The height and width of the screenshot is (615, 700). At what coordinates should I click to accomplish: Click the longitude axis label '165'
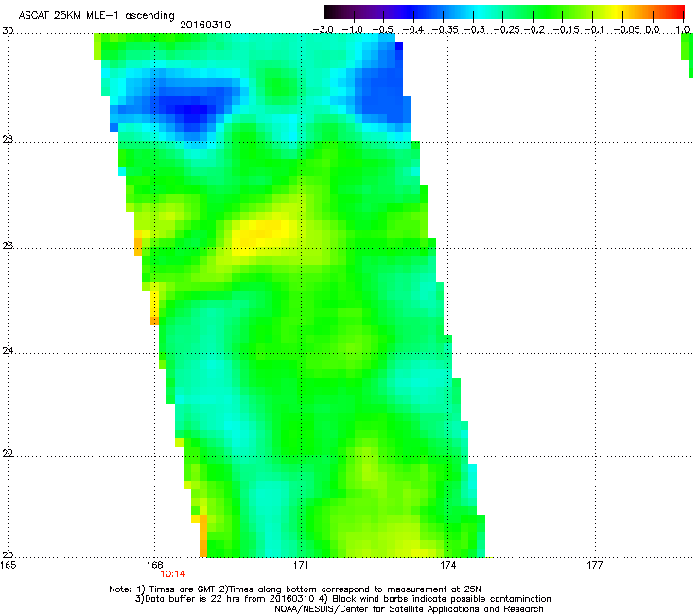[9, 566]
